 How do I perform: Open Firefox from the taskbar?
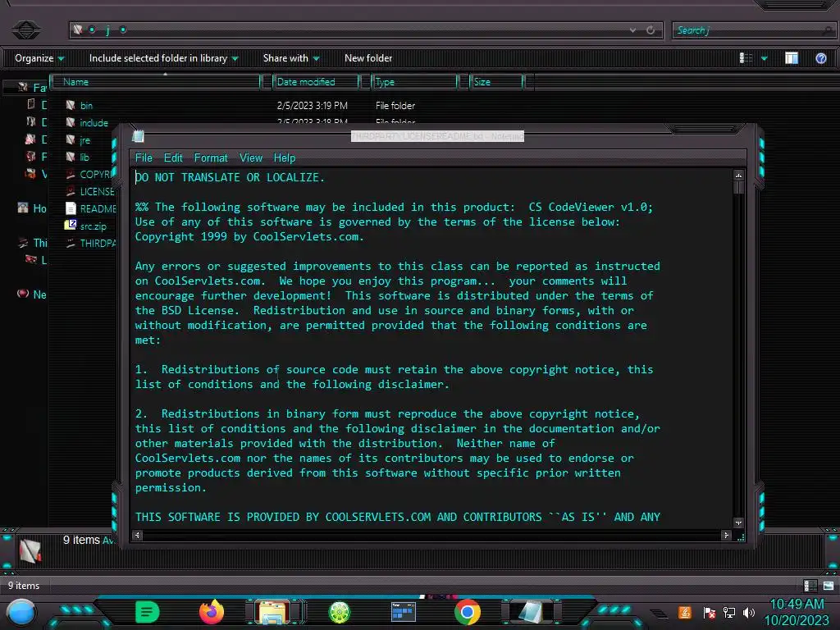tap(212, 612)
